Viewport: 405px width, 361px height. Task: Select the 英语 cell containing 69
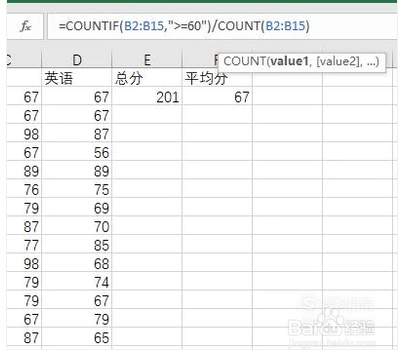[77, 208]
